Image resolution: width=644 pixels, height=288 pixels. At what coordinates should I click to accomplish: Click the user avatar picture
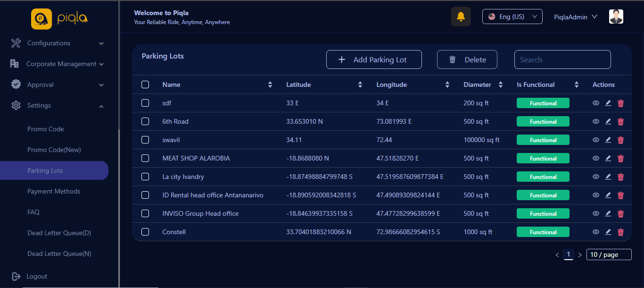[616, 17]
